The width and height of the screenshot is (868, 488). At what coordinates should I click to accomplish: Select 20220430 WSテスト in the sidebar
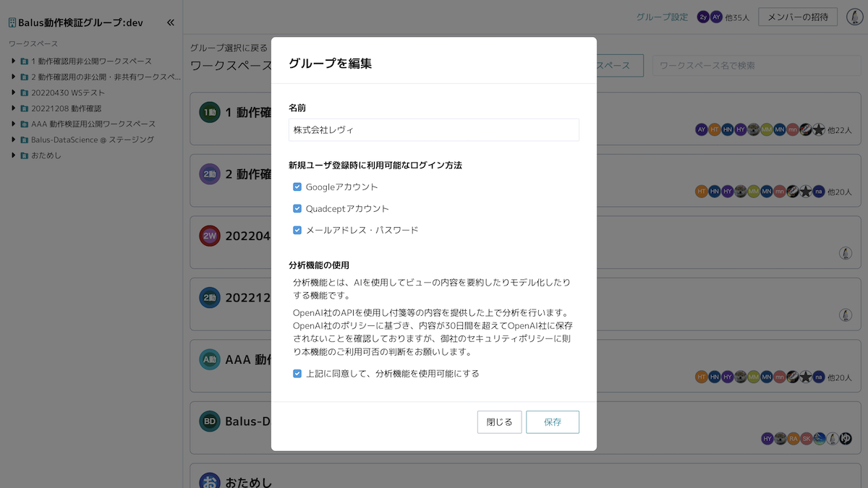68,93
